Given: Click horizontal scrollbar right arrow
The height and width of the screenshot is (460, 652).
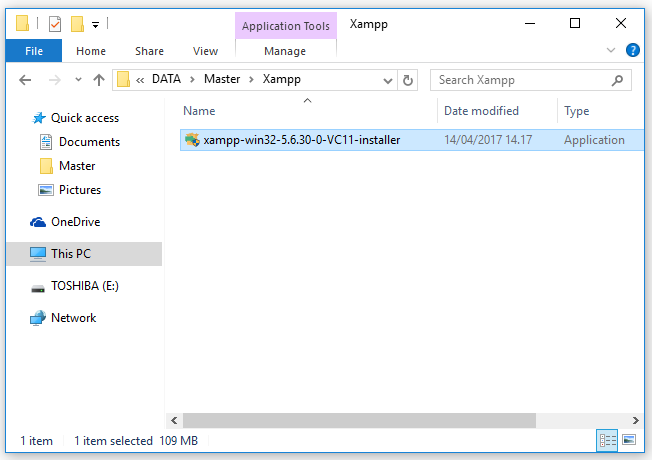Looking at the screenshot, I should 636,420.
